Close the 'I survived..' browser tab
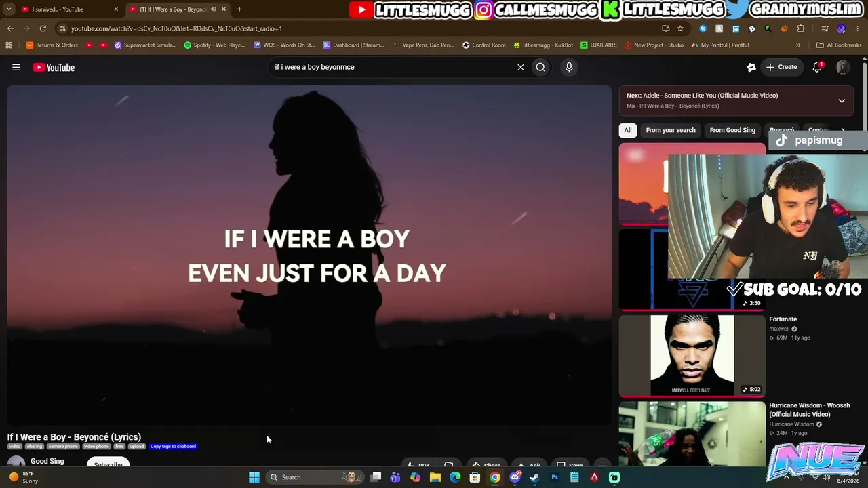This screenshot has height=488, width=868. (x=116, y=9)
